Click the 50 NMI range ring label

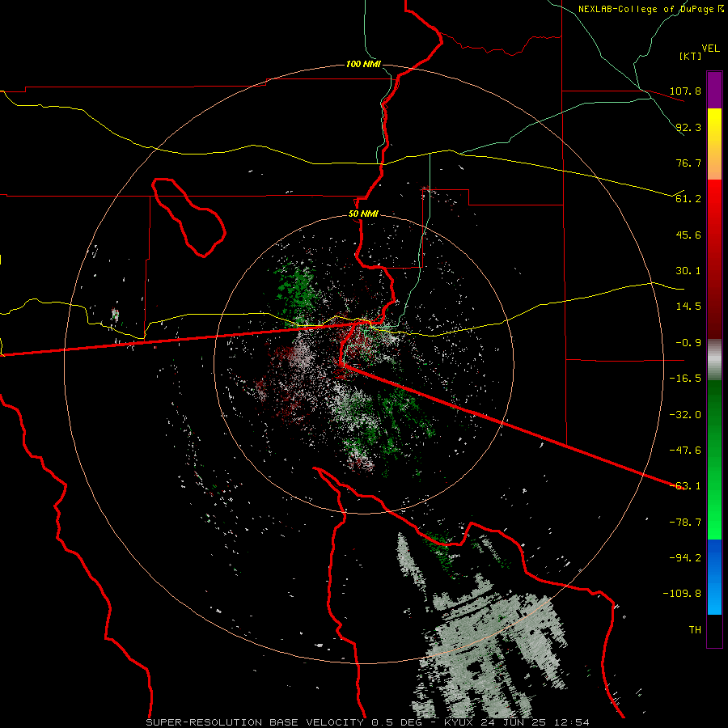pyautogui.click(x=363, y=214)
